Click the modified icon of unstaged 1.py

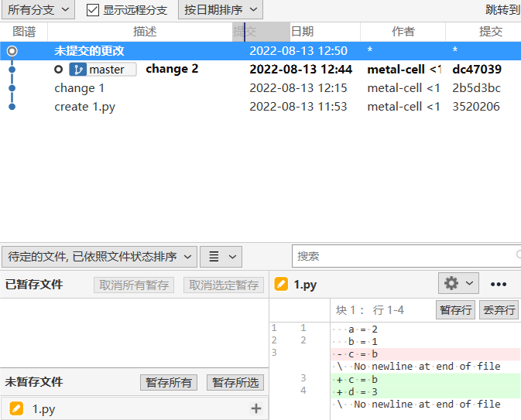point(16,408)
